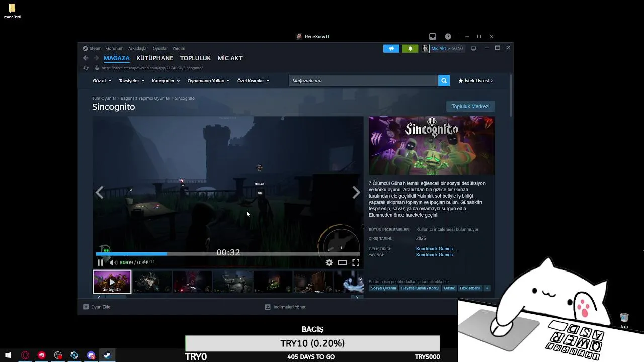644x362 pixels.
Task: Open Steam announcements megaphone button
Action: point(391,48)
